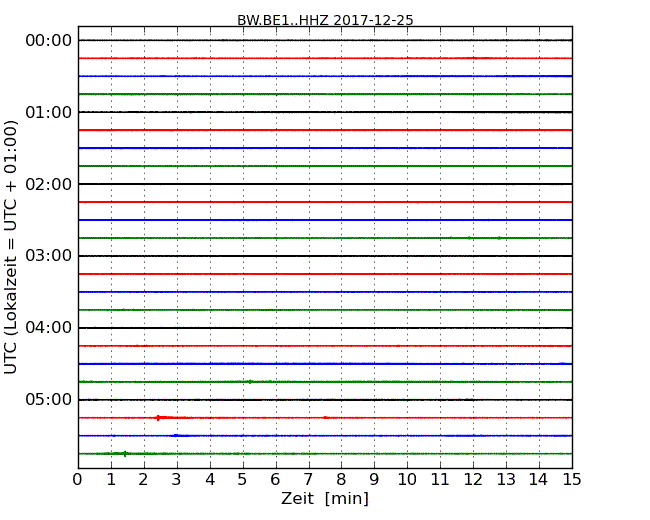Click the x-axis tick label 5
The height and width of the screenshot is (520, 650).
tap(243, 480)
